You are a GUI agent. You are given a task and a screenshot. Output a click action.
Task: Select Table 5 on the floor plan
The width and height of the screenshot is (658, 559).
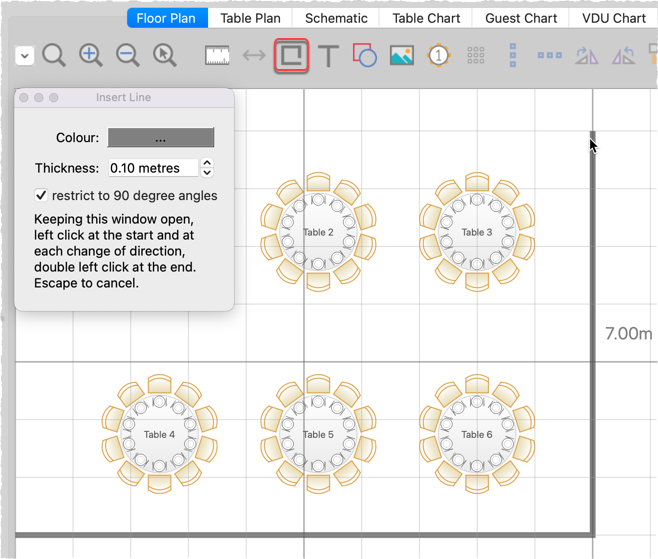tap(318, 435)
